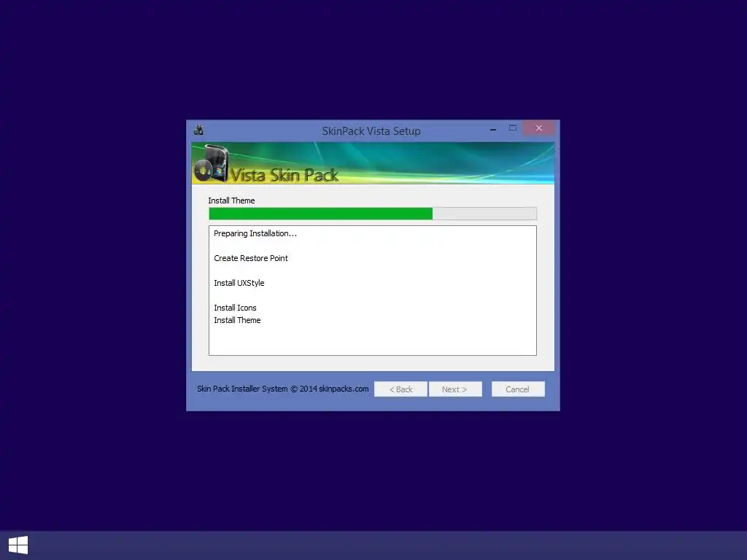This screenshot has width=747, height=560.
Task: Click the 'Install Theme' status label above progress bar
Action: coord(231,201)
